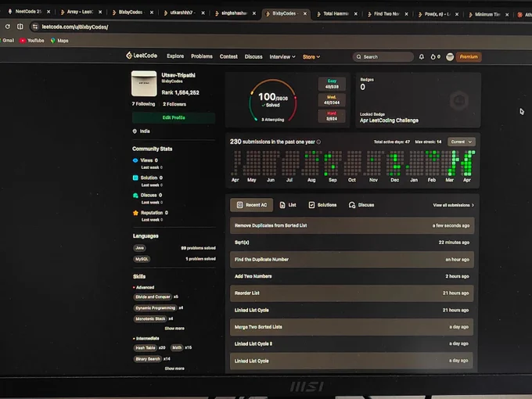This screenshot has height=399, width=532.
Task: Click the Premium button
Action: [469, 56]
